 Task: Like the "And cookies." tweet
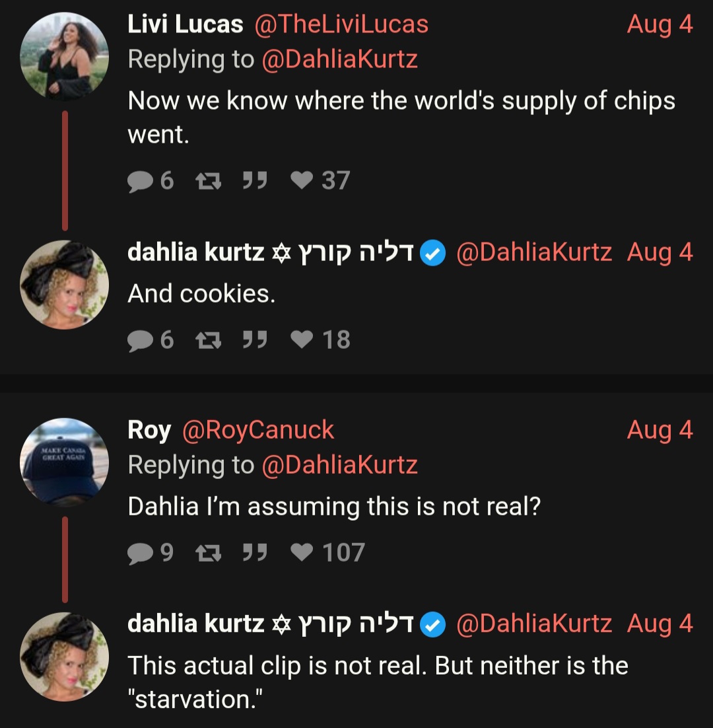[x=302, y=340]
